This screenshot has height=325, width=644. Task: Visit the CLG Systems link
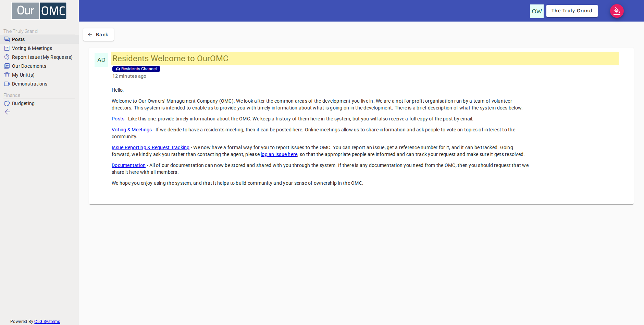coord(47,322)
